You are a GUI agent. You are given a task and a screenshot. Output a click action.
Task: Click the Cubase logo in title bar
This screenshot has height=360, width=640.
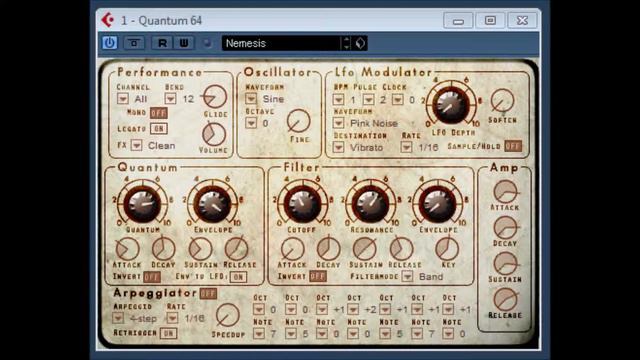pos(108,20)
